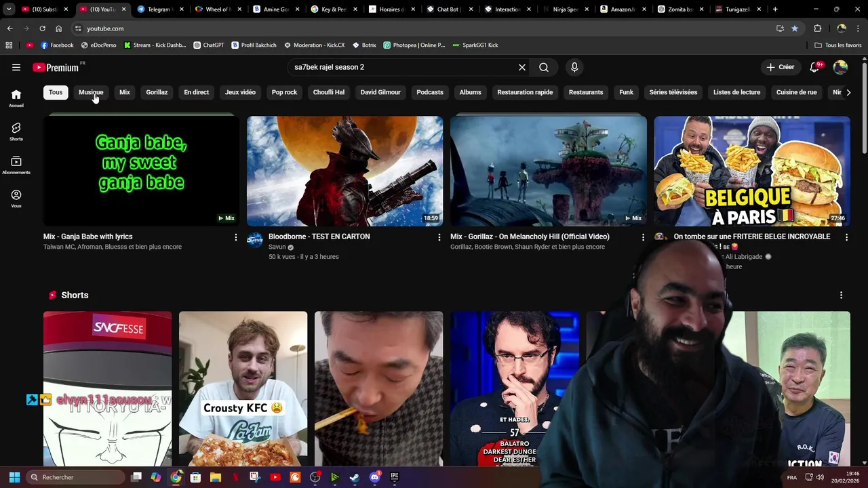
Task: Open options for Mix - Gorillaz video
Action: 643,237
